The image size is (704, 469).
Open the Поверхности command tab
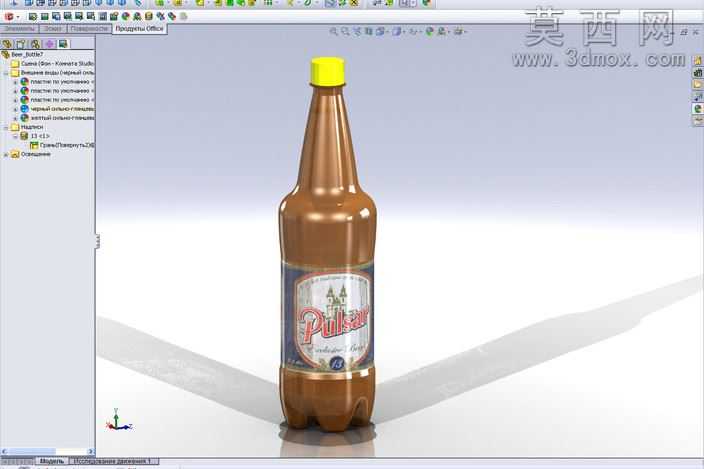coord(89,28)
